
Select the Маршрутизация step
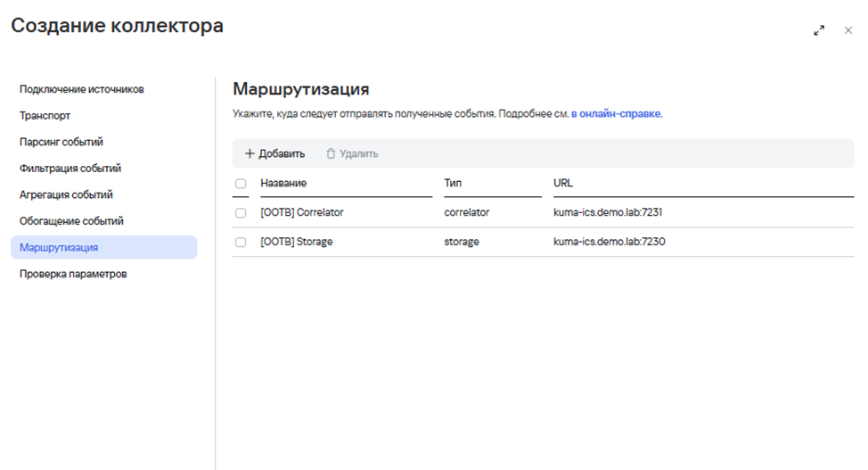click(59, 247)
